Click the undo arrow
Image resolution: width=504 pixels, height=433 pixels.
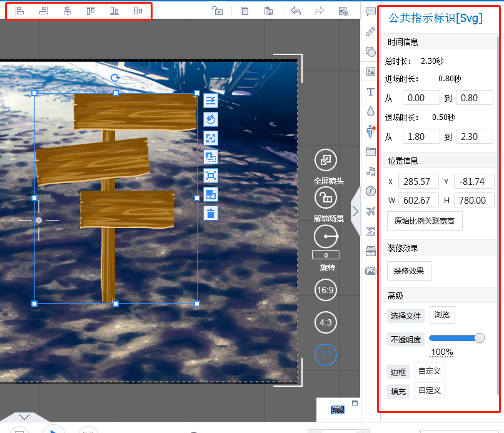(x=296, y=11)
